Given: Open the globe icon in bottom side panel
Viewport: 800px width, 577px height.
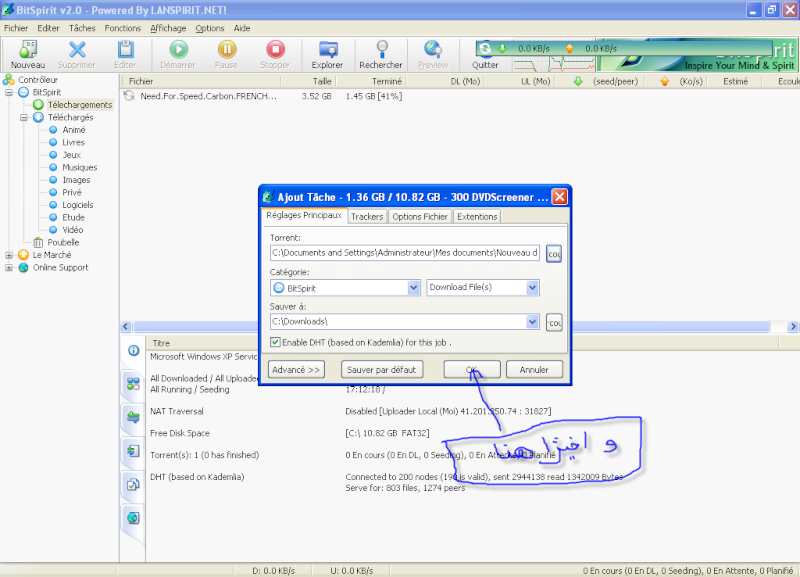Looking at the screenshot, I should click(133, 518).
